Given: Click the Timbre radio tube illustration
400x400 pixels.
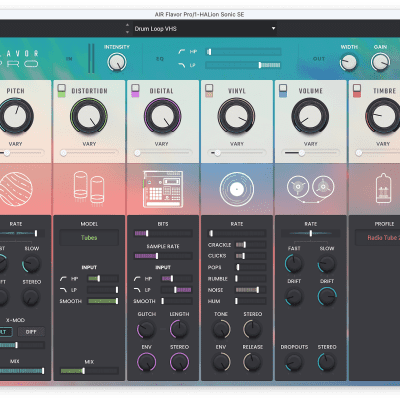Looking at the screenshot, I should coord(384,188).
